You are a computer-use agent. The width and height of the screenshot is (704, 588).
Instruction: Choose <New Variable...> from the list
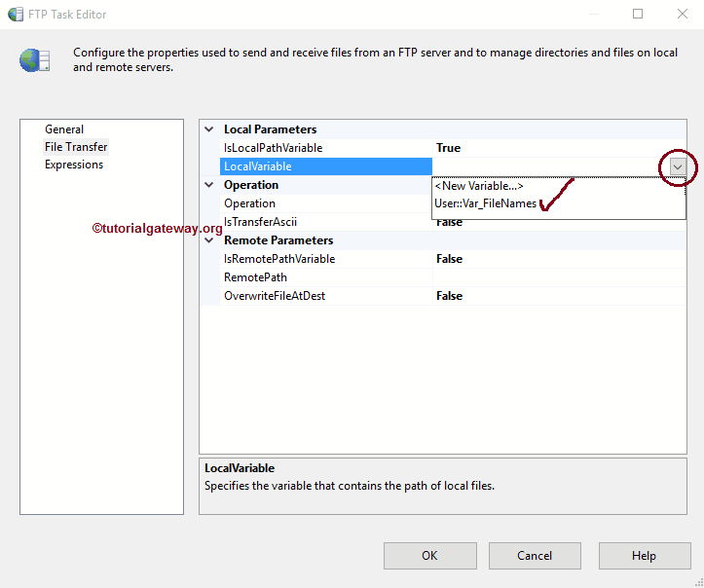(x=479, y=186)
